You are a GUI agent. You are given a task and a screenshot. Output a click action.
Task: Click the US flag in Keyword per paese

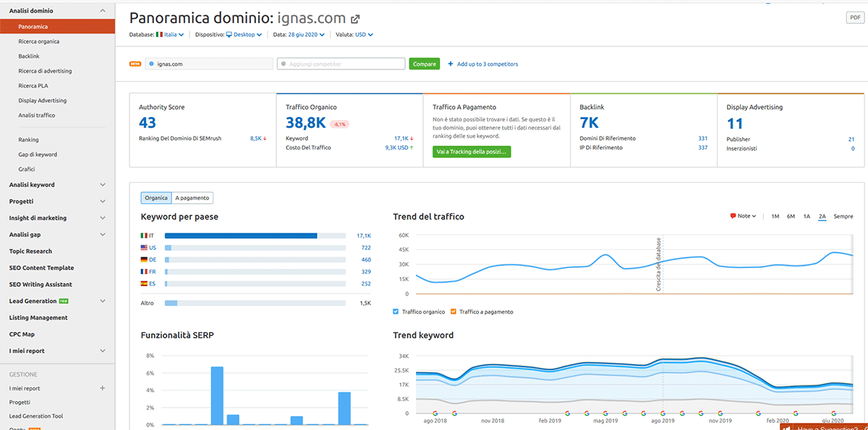point(144,248)
